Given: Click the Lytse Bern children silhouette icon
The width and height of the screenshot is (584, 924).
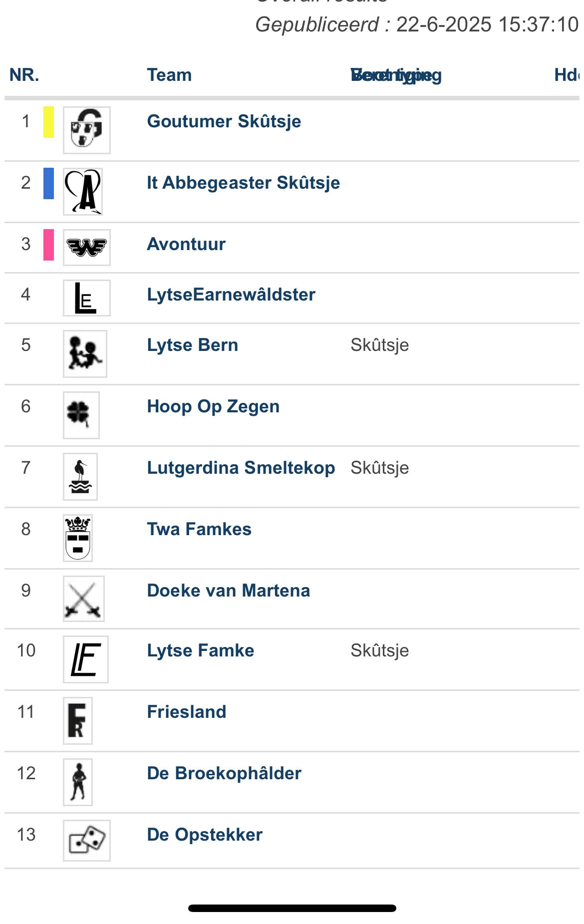Looking at the screenshot, I should point(85,353).
